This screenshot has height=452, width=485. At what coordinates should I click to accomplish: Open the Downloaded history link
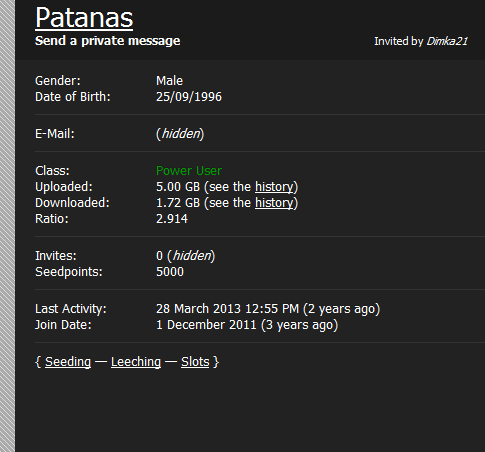[x=274, y=203]
